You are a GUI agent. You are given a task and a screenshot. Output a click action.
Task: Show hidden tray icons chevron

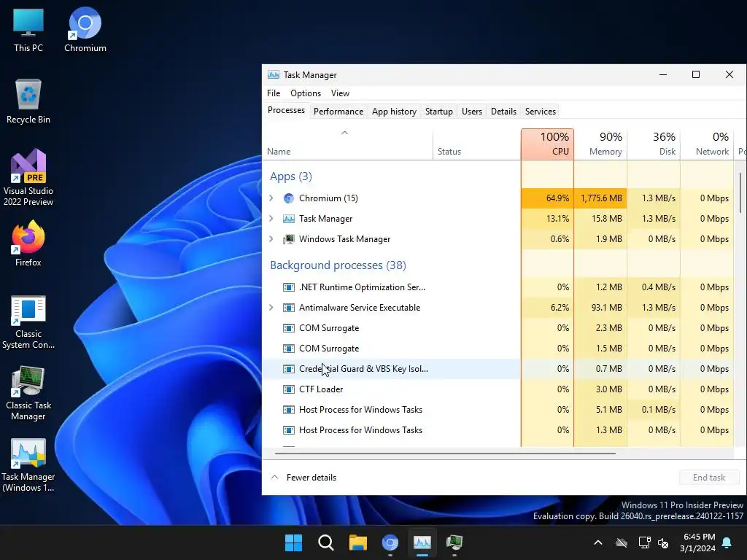click(x=598, y=542)
